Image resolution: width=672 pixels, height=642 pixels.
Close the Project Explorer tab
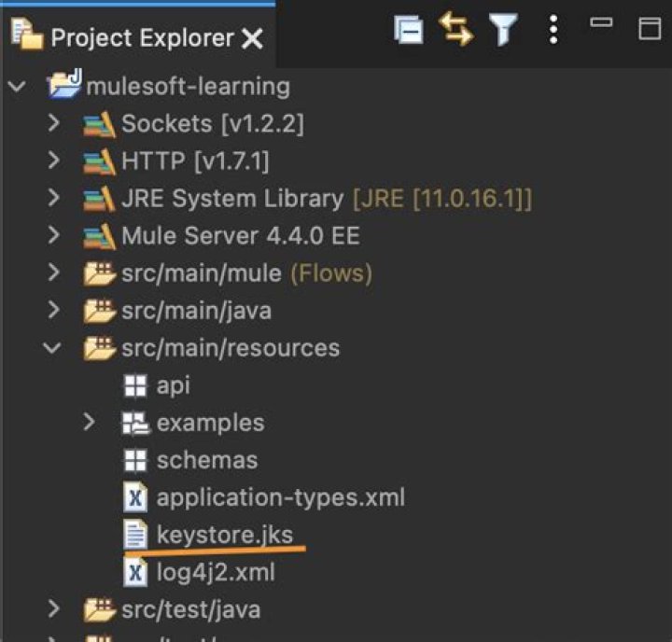click(252, 38)
